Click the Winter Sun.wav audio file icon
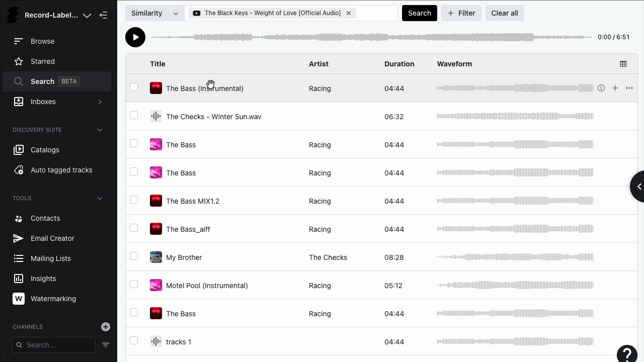Image resolution: width=644 pixels, height=362 pixels. coord(156,116)
